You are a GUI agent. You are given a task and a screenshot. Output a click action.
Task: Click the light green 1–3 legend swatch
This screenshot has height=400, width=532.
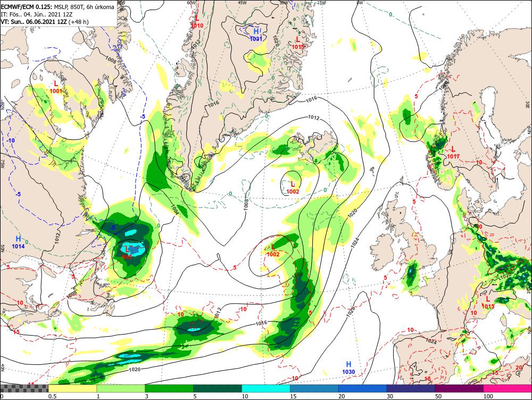[x=121, y=389]
